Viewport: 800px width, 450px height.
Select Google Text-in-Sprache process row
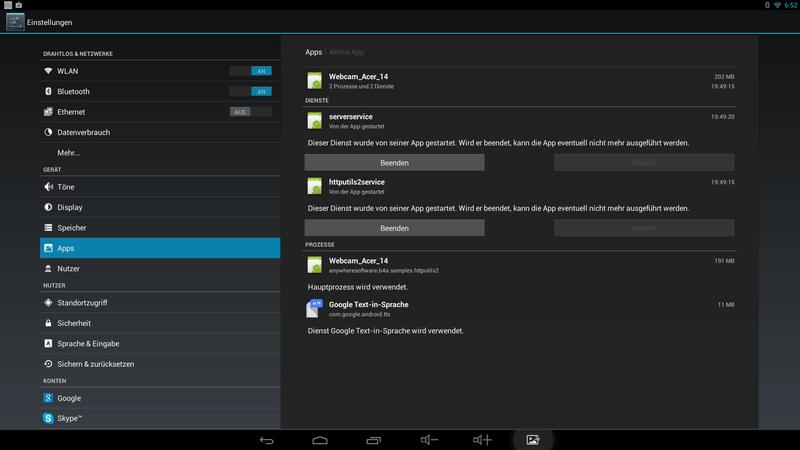pos(520,309)
